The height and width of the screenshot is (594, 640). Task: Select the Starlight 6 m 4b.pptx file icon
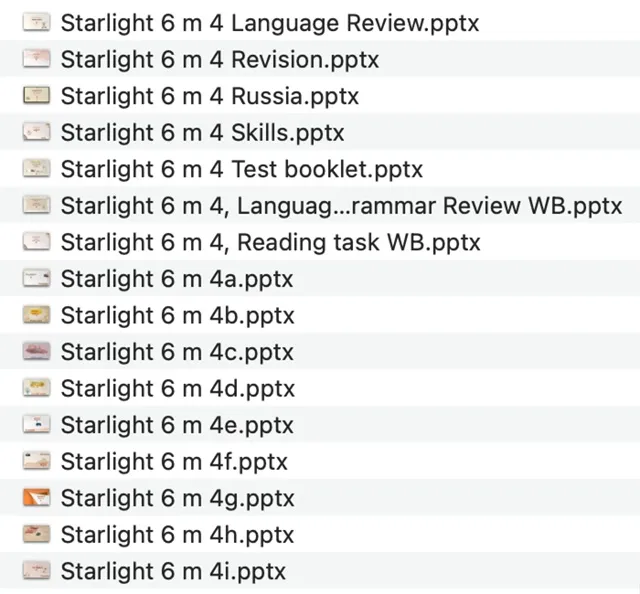pos(37,316)
